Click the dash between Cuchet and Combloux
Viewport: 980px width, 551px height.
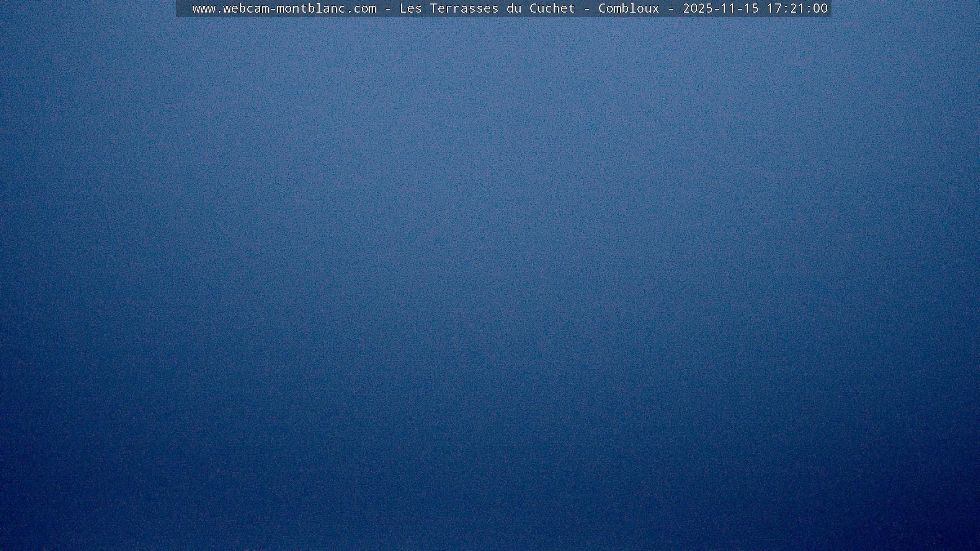pyautogui.click(x=586, y=8)
